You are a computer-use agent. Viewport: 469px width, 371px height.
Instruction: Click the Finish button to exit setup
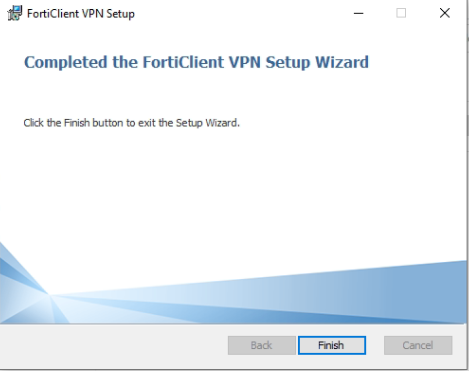coord(332,345)
